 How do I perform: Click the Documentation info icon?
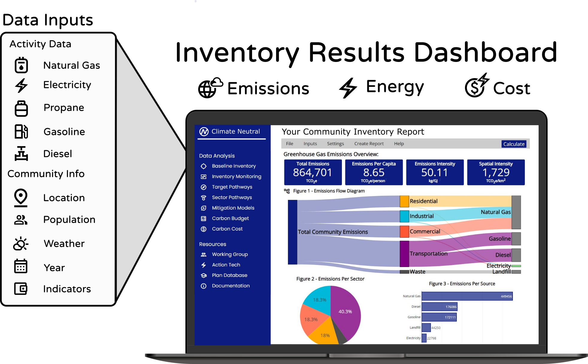point(204,286)
